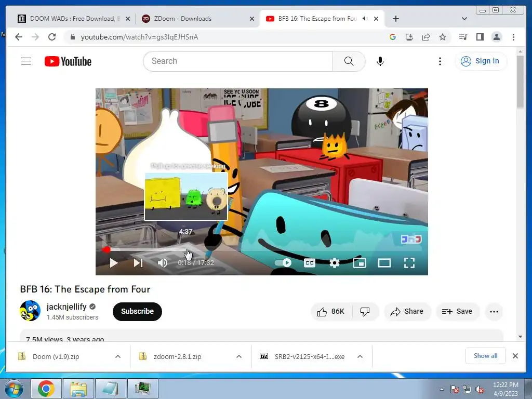Expand options for SRB2 exe download
This screenshot has width=532, height=399.
pyautogui.click(x=360, y=356)
